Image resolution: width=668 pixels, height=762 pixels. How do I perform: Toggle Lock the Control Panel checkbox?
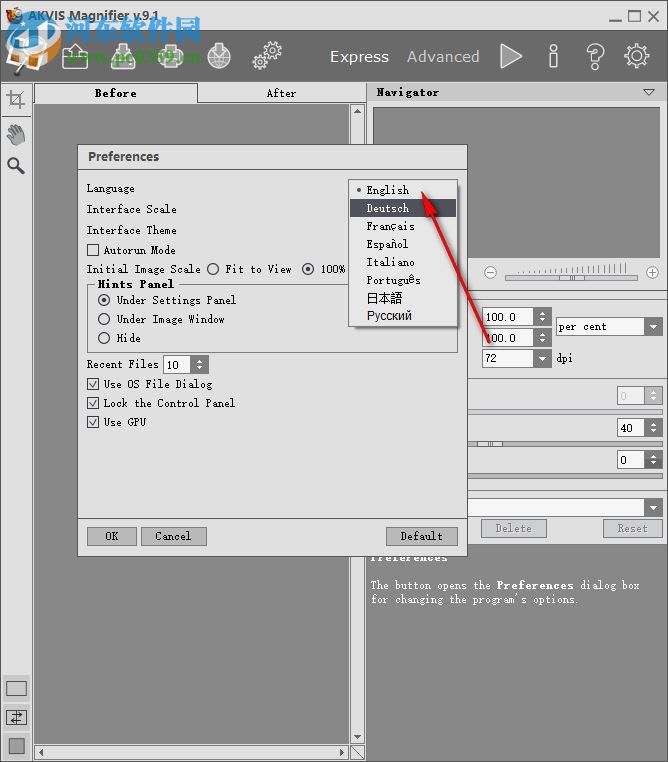point(93,403)
